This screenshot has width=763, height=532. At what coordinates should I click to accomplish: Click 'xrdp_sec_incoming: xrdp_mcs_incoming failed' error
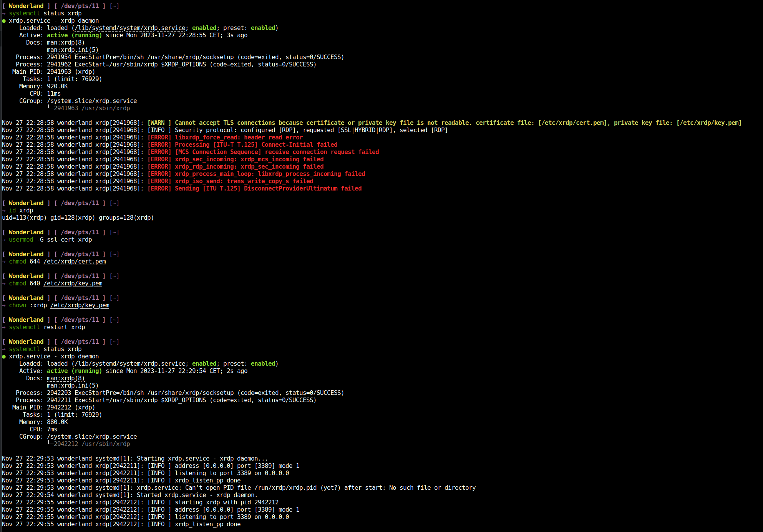pyautogui.click(x=249, y=159)
